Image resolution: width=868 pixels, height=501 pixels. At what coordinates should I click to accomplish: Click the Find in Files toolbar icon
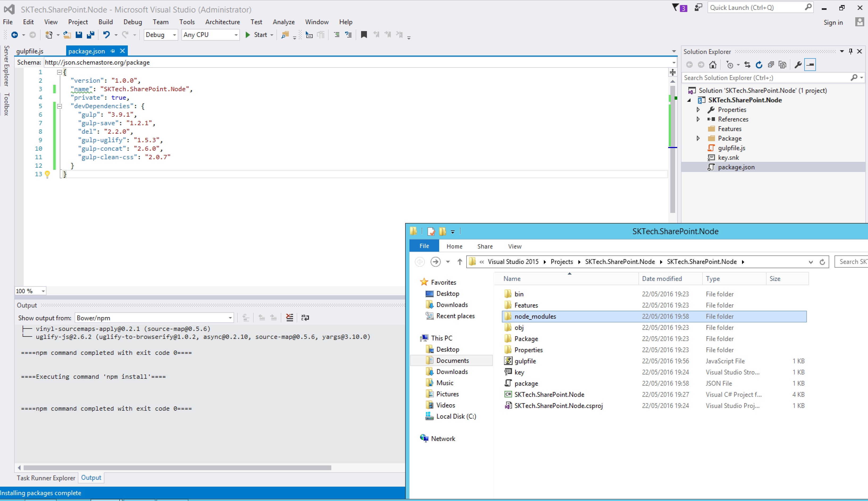click(285, 35)
